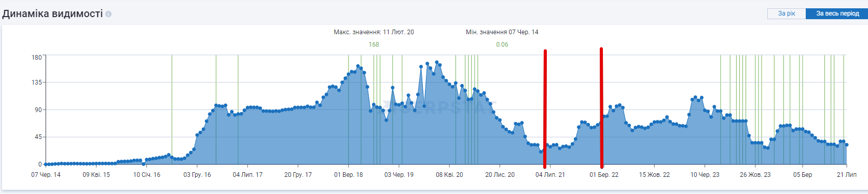Click the x-axis label 04 Лип. 21

click(550, 175)
